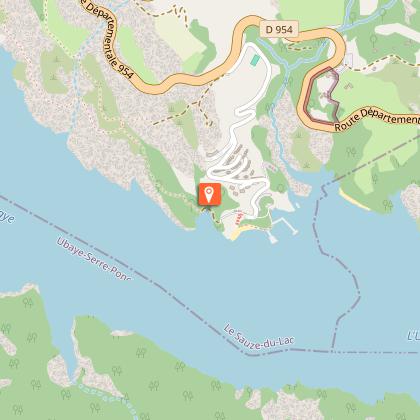Image resolution: width=420 pixels, height=420 pixels.
Task: Click the D 954 road shield
Action: tap(279, 30)
